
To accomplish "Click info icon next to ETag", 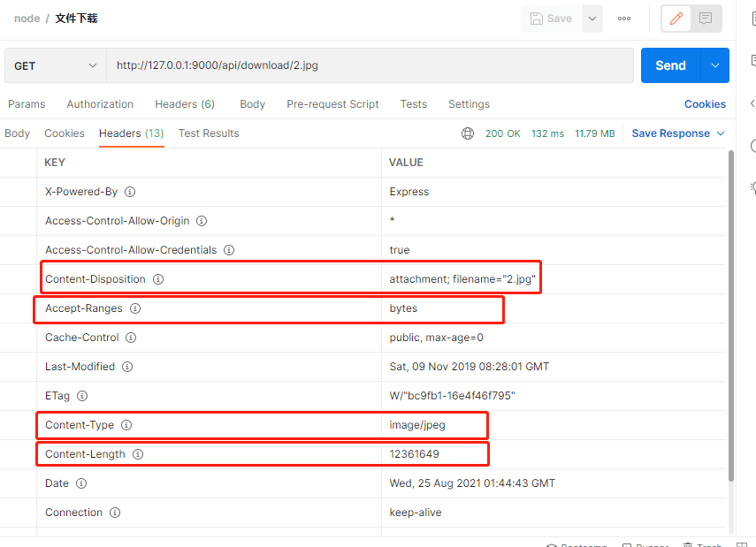I will (x=82, y=396).
